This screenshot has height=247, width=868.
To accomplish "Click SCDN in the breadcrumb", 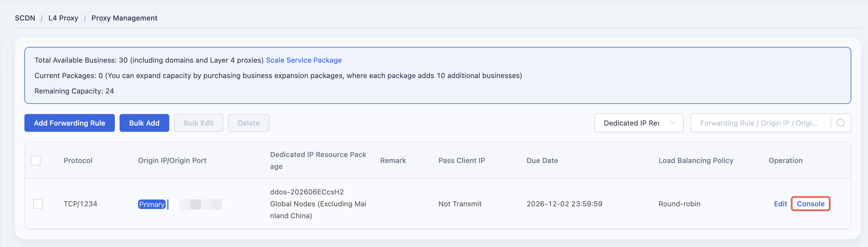I will coord(25,18).
